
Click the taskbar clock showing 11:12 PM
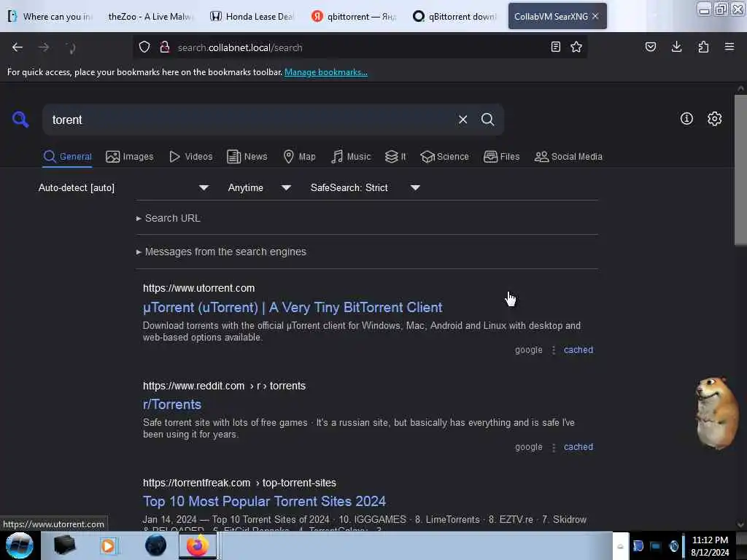(710, 546)
